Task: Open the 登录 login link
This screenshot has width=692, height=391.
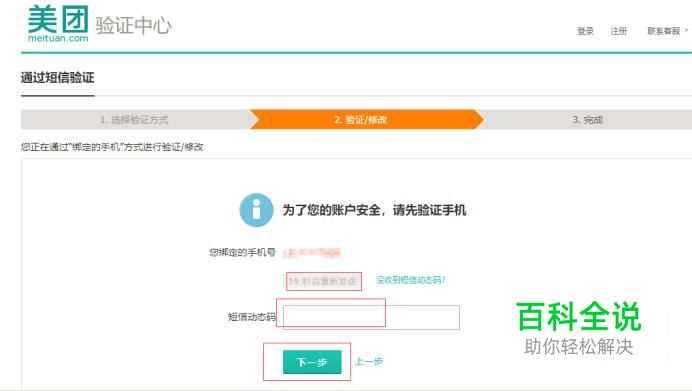Action: (585, 31)
